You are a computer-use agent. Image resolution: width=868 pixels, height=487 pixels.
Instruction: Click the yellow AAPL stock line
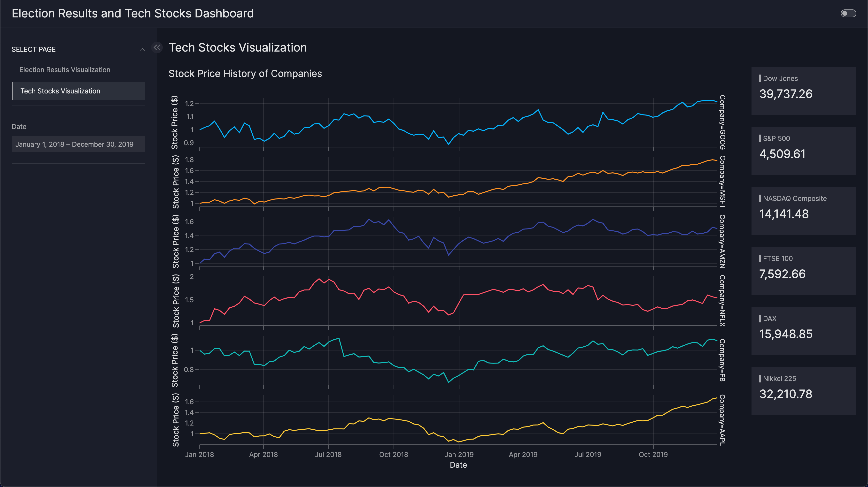394,419
